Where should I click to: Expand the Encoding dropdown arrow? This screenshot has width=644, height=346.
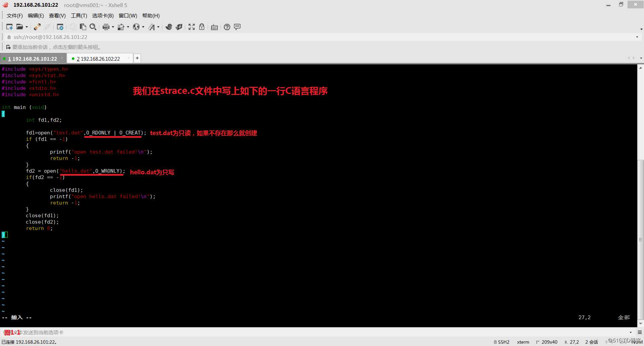143,27
